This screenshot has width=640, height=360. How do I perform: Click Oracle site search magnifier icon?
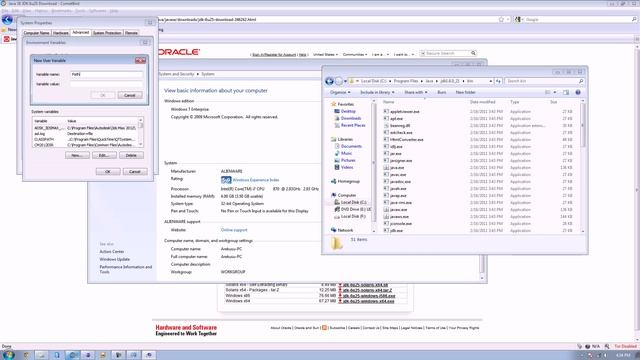473,53
